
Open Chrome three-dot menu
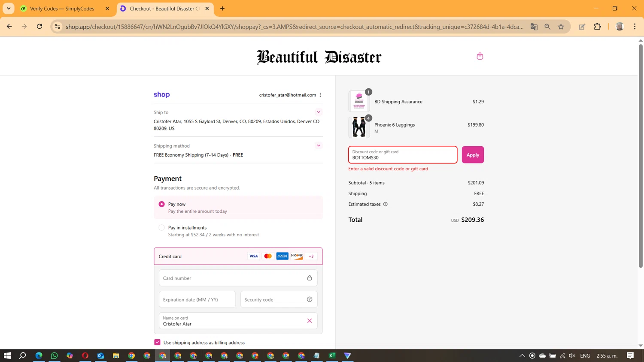coord(635,27)
